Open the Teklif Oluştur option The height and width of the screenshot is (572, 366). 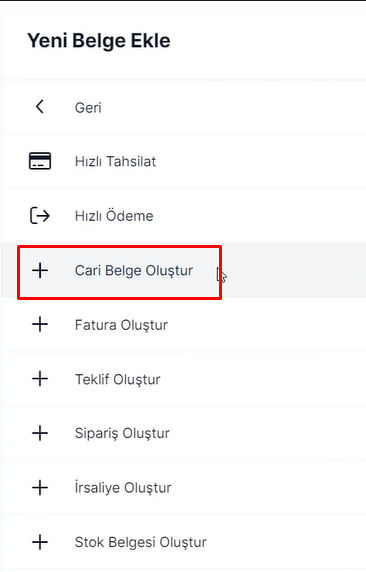tap(117, 379)
